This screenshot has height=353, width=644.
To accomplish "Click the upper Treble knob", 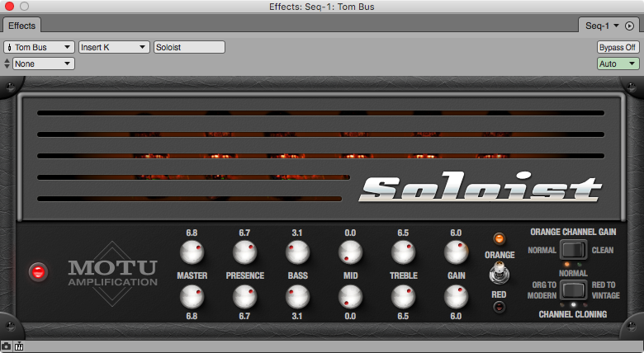I will pos(403,252).
